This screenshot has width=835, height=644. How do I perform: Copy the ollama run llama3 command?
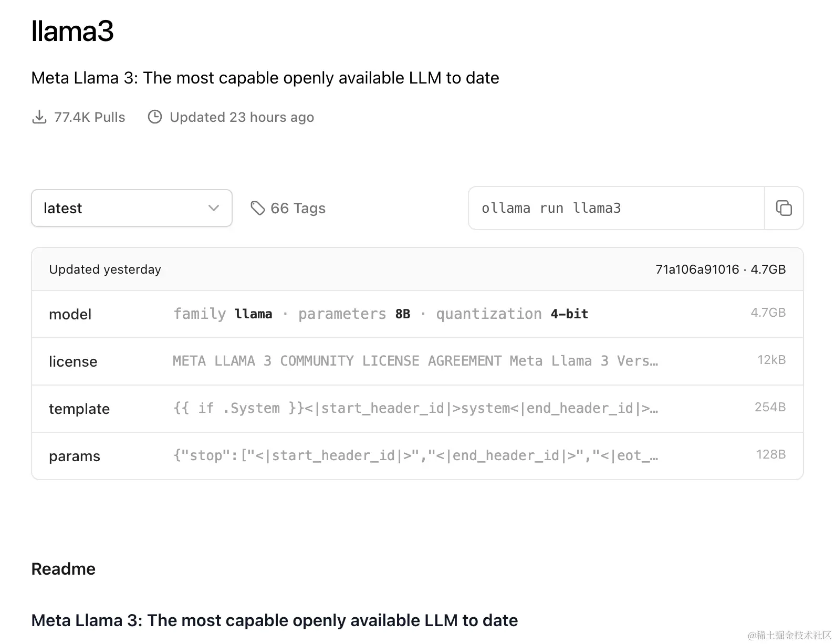[x=784, y=208]
